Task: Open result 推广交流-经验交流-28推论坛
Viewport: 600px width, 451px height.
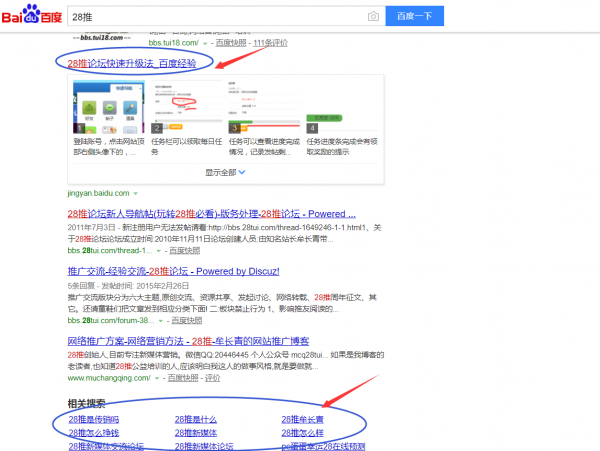Action: (173, 271)
